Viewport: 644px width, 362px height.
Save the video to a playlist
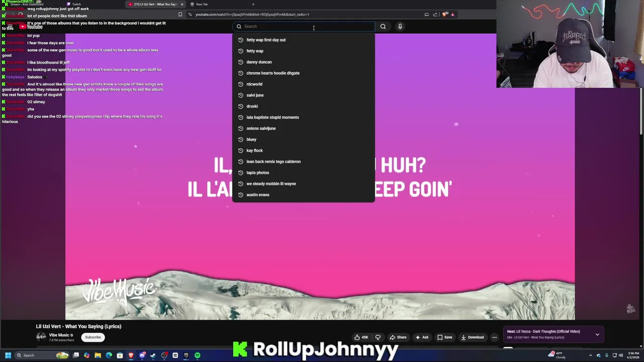445,337
